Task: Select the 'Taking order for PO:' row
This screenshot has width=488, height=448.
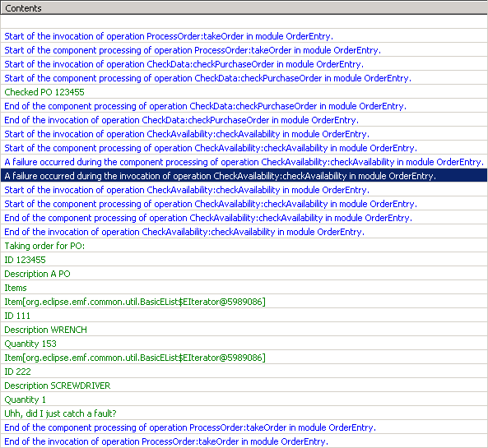Action: (244, 246)
